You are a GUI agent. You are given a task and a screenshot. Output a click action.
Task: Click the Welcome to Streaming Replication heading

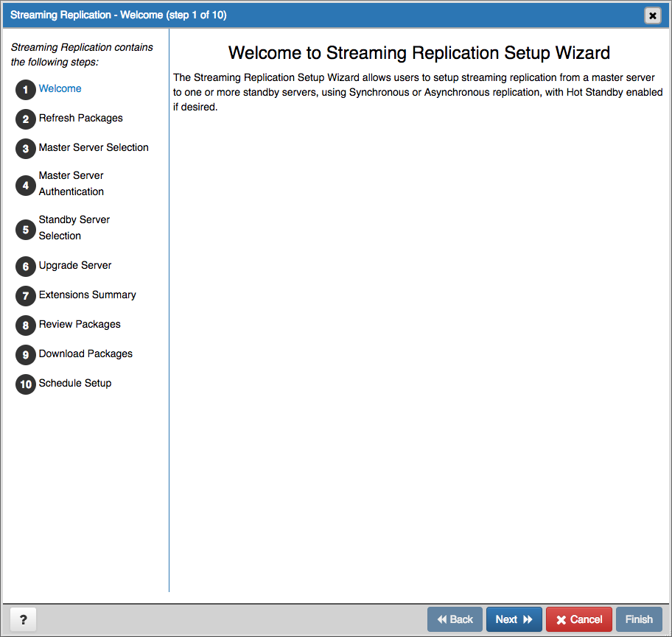[x=419, y=53]
